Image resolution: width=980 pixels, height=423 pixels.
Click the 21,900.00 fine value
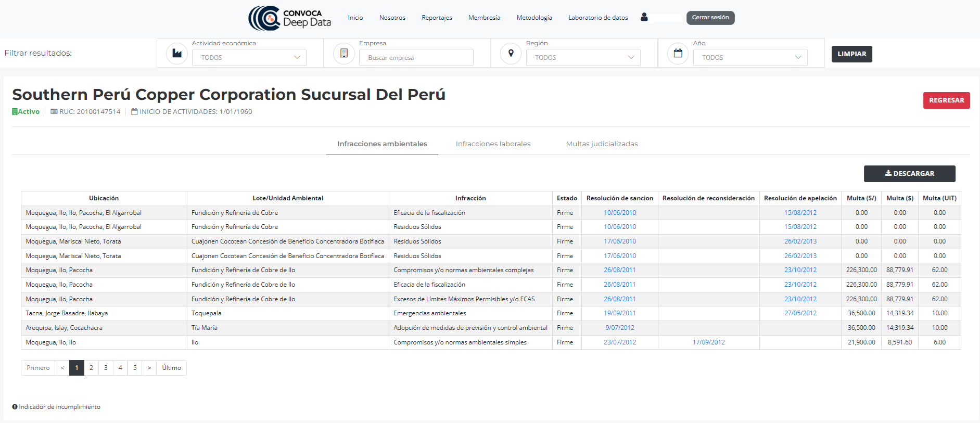(x=861, y=342)
